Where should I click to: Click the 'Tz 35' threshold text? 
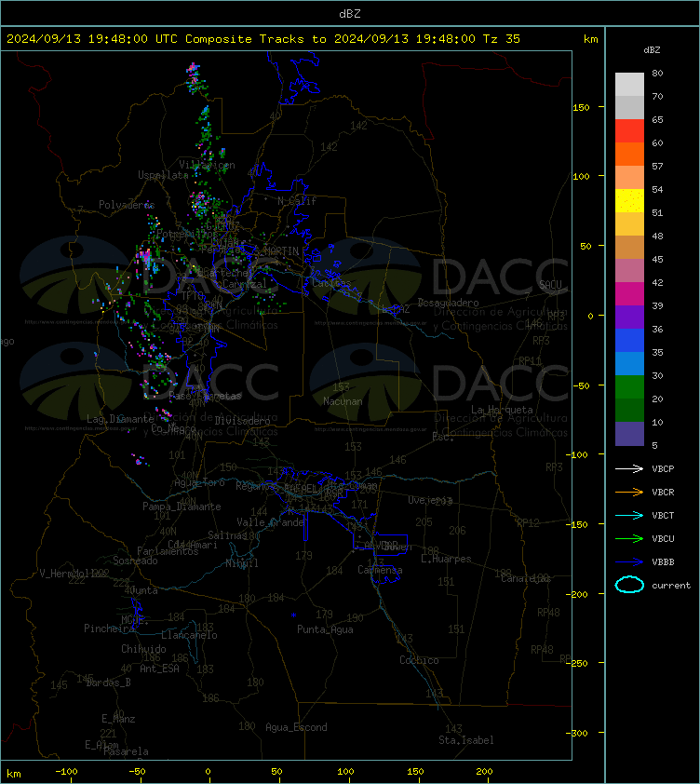(x=502, y=38)
